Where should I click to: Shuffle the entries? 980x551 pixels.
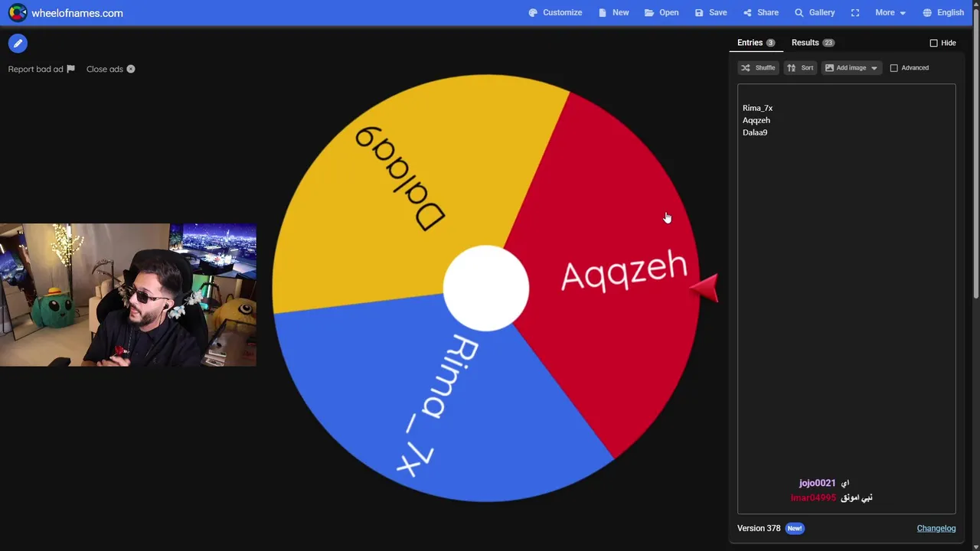coord(758,68)
